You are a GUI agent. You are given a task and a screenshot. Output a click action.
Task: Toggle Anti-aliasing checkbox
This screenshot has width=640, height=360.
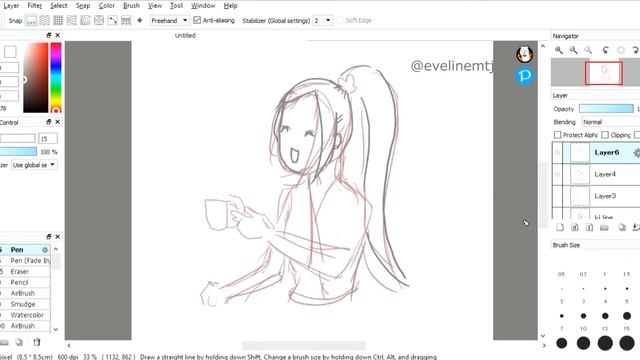(x=197, y=20)
